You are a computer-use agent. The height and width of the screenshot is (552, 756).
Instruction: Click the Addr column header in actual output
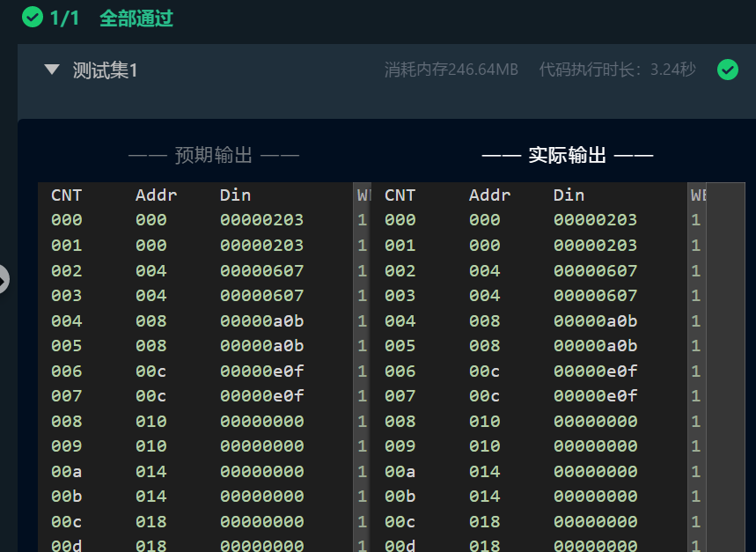point(490,195)
